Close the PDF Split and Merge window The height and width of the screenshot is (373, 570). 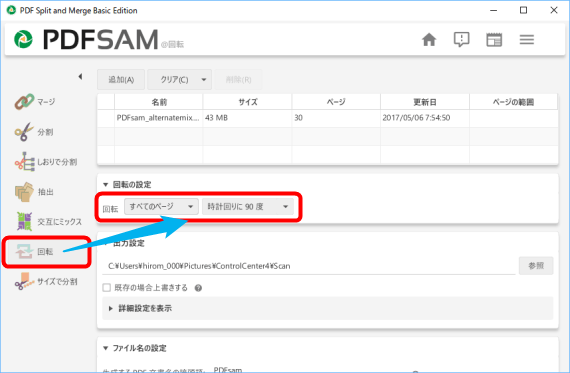tap(554, 10)
